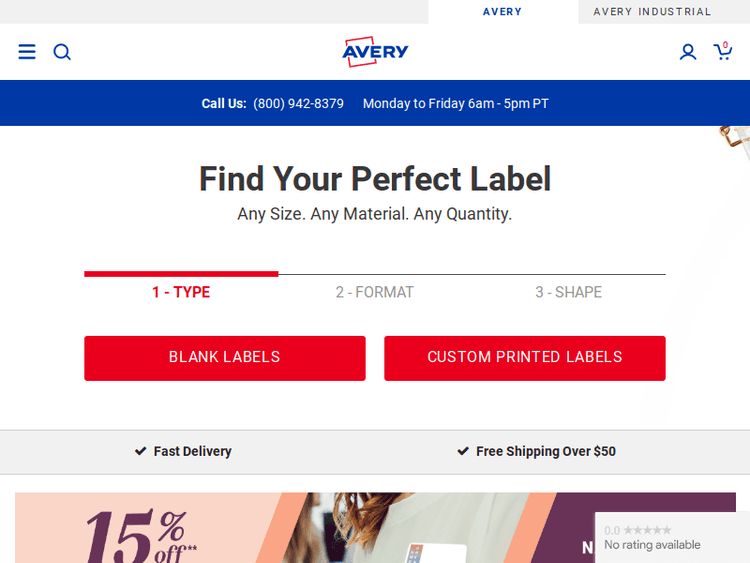Select the 3 - Shape step
The height and width of the screenshot is (563, 750).
(568, 292)
